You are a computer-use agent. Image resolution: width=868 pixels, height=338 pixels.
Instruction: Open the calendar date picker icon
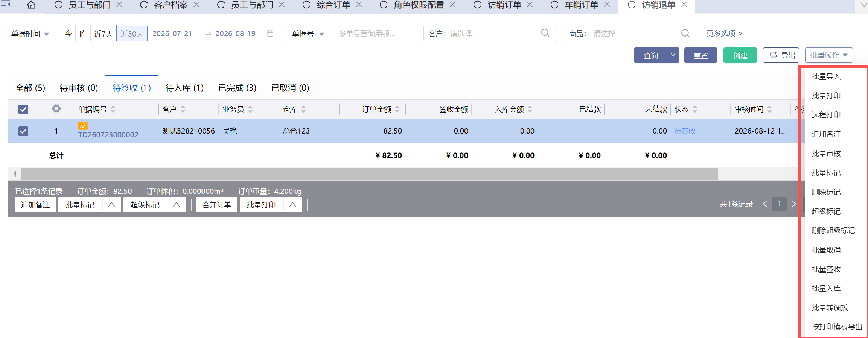pyautogui.click(x=270, y=33)
